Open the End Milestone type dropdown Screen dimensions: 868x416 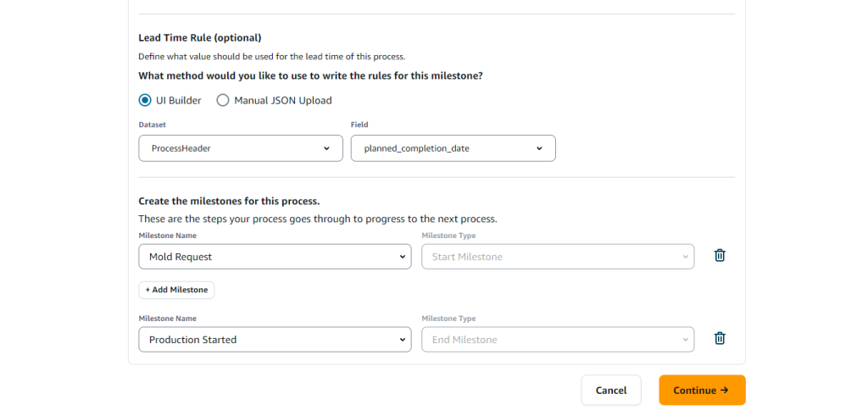557,340
